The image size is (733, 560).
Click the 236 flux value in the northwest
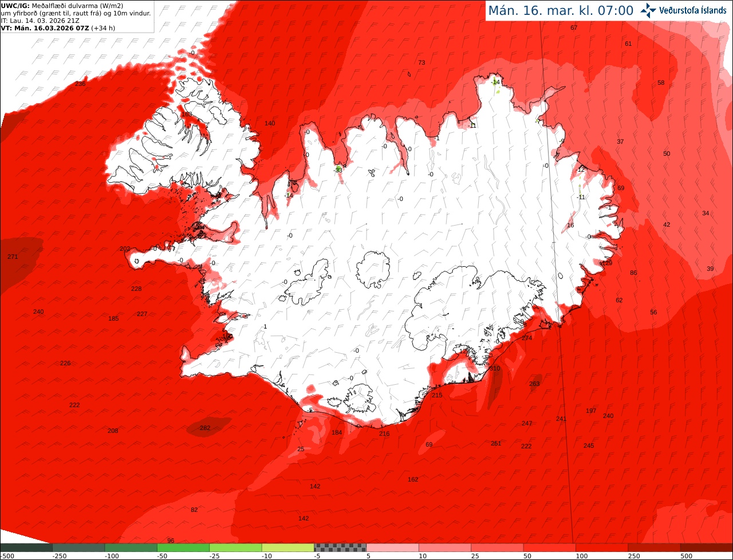click(80, 84)
